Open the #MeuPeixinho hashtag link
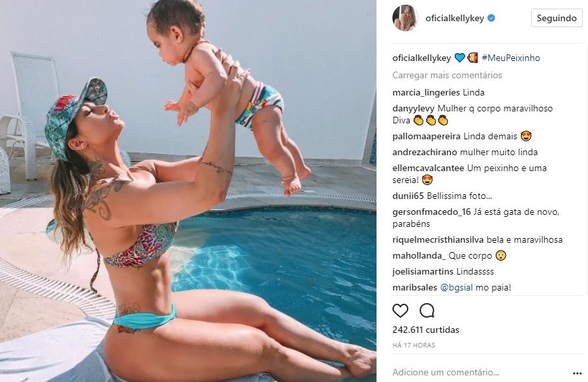Image resolution: width=588 pixels, height=382 pixels. coord(510,58)
